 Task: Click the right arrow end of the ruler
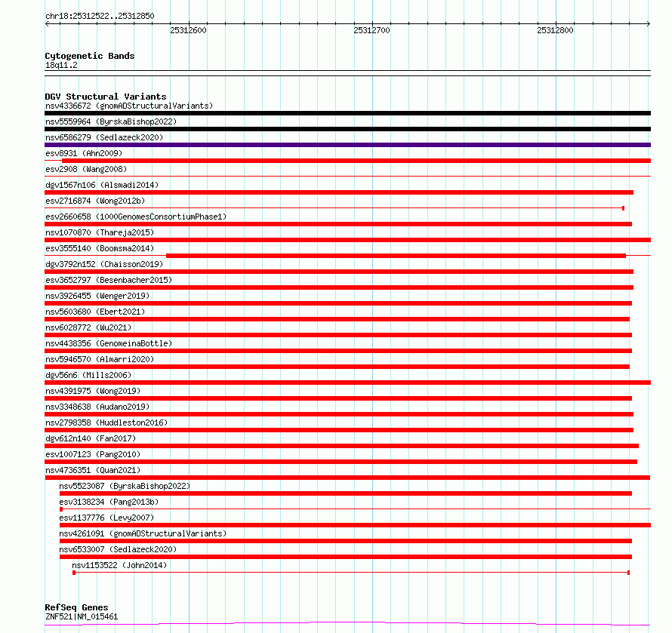pos(649,23)
